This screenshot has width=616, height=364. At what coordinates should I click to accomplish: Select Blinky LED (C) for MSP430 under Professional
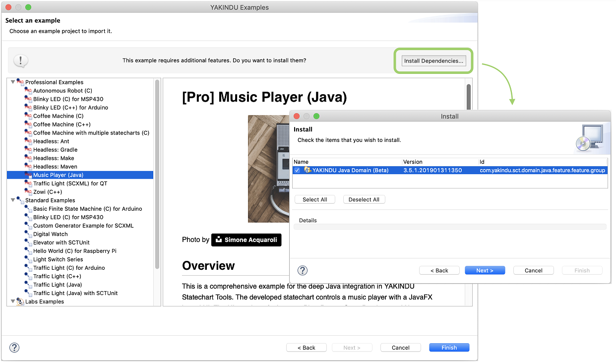68,99
